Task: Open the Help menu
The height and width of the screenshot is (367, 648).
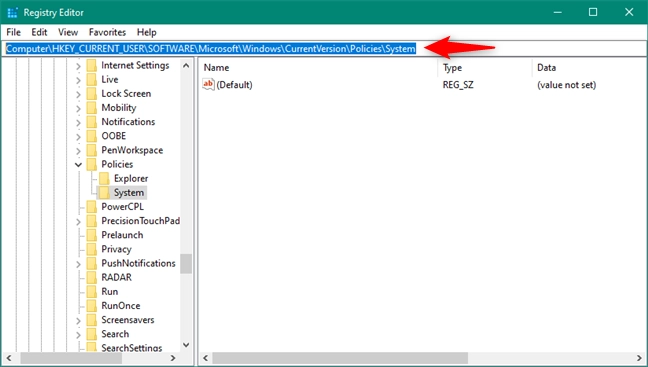Action: point(147,32)
